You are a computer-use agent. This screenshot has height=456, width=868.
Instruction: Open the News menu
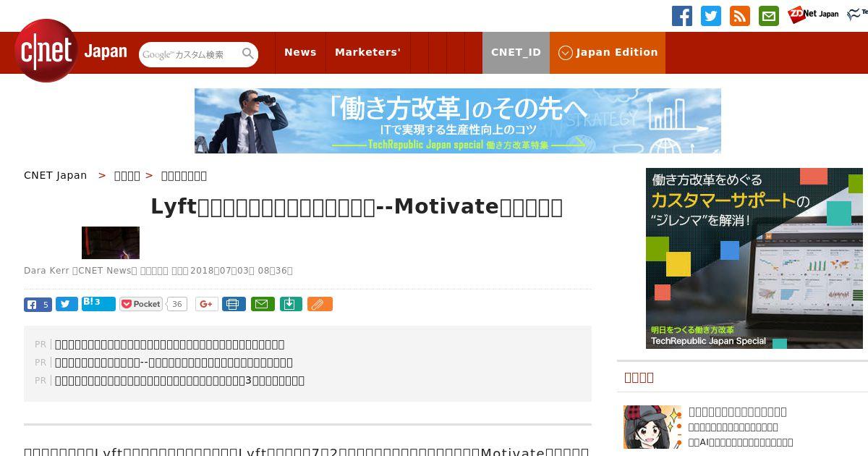coord(300,52)
